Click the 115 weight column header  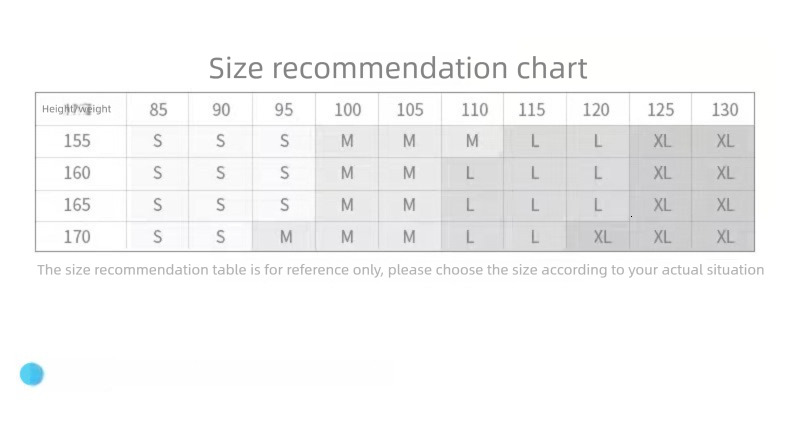click(x=532, y=109)
